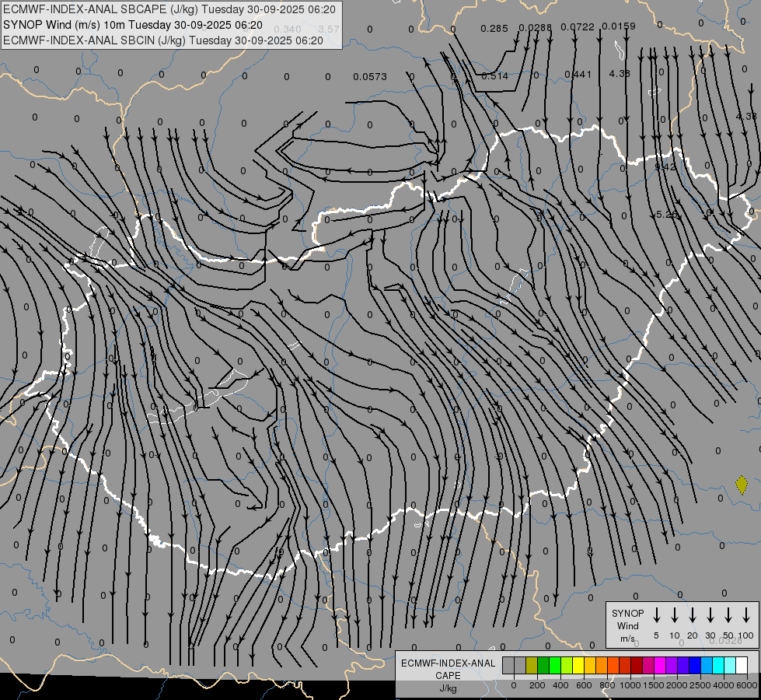761x700 pixels.
Task: Click the 50 m/s wind arrow in the legend
Action: (x=728, y=615)
